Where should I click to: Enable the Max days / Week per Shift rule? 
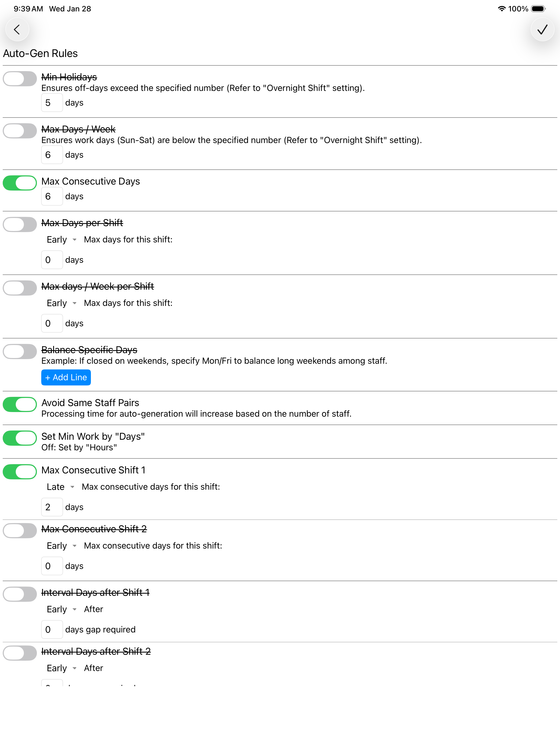coord(20,288)
